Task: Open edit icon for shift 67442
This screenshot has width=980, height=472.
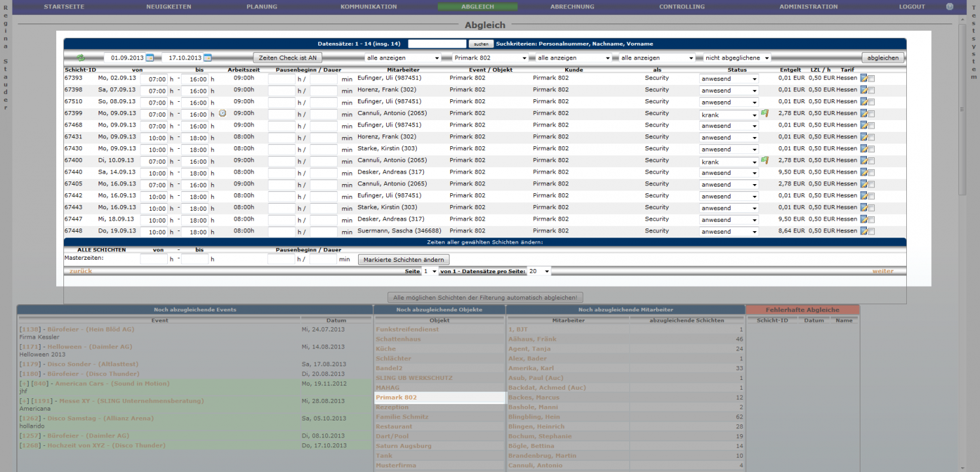Action: pyautogui.click(x=864, y=196)
